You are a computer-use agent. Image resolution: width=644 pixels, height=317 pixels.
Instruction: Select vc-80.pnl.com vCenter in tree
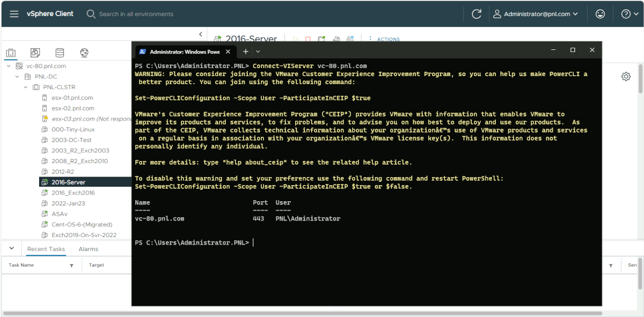[46, 66]
